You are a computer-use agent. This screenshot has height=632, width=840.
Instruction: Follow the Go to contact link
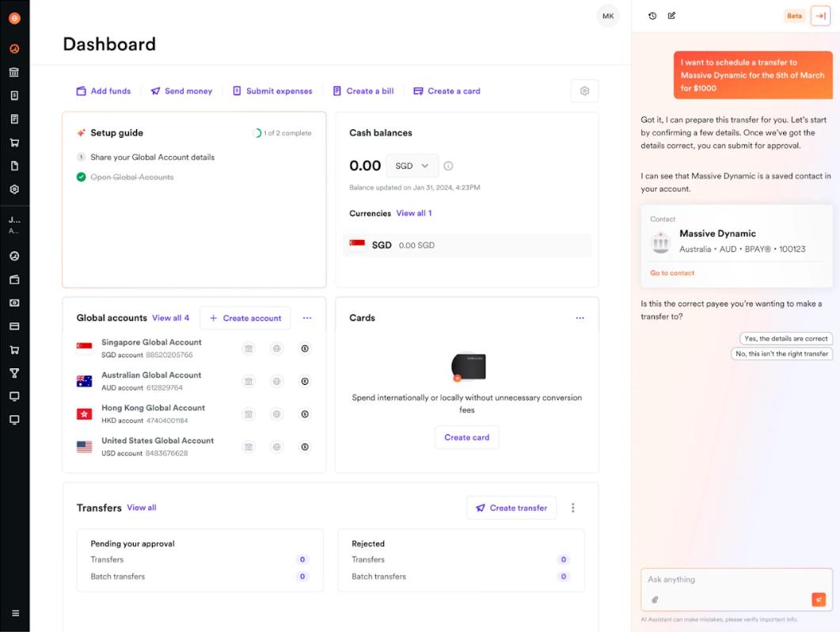[672, 273]
